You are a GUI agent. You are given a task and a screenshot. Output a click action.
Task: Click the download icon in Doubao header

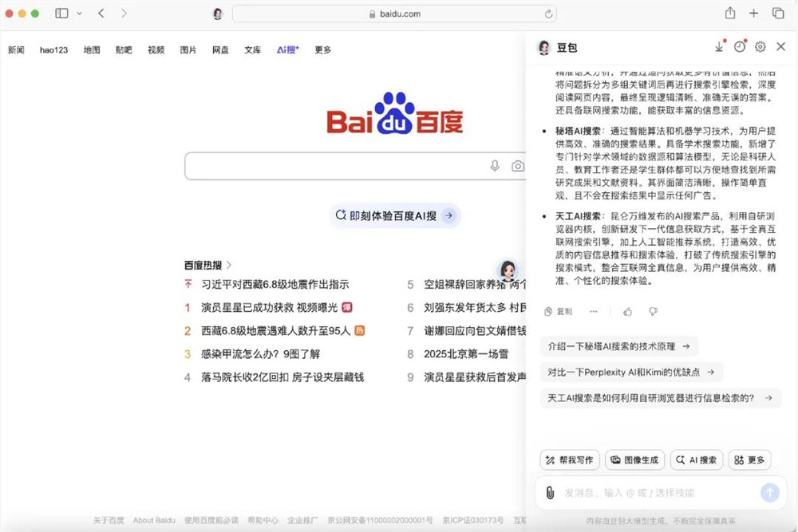pos(719,47)
